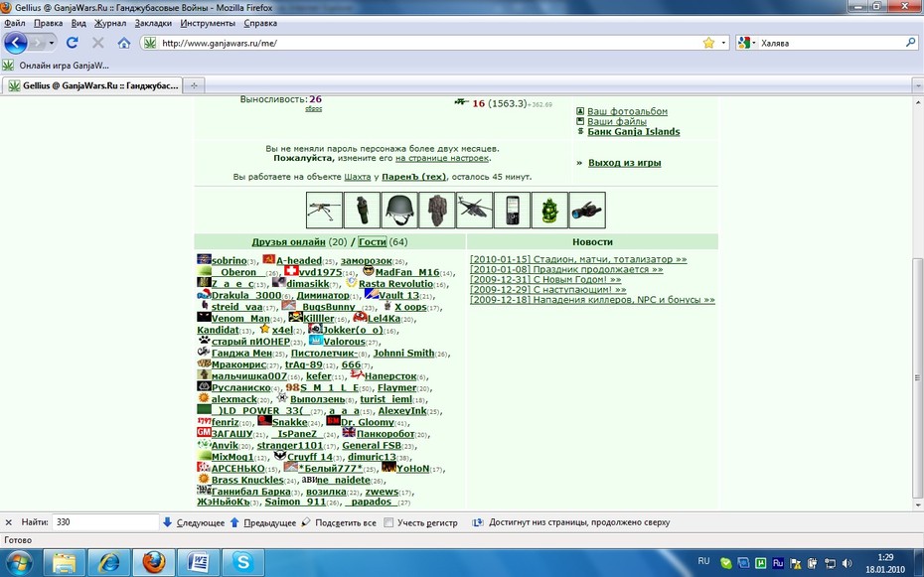The width and height of the screenshot is (924, 577).
Task: Open a new tab with plus button
Action: click(194, 86)
